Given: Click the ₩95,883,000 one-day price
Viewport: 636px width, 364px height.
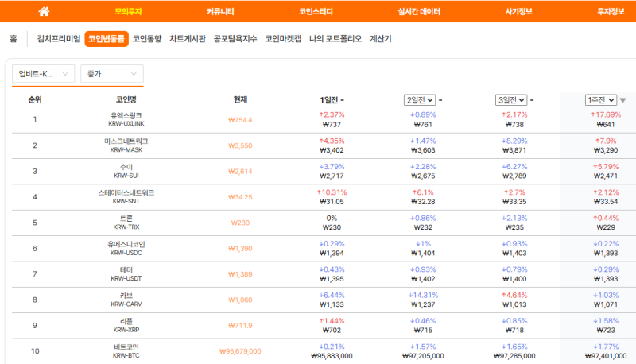Looking at the screenshot, I should pos(332,356).
